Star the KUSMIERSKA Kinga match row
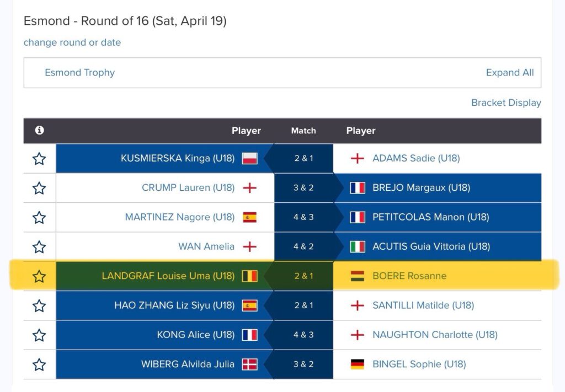The width and height of the screenshot is (565, 392). (x=39, y=159)
